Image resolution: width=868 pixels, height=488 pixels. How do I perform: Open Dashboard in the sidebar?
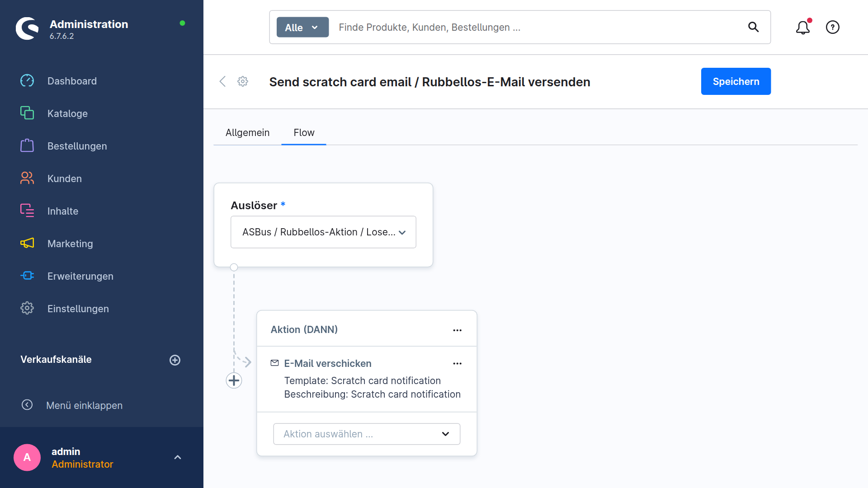click(72, 81)
